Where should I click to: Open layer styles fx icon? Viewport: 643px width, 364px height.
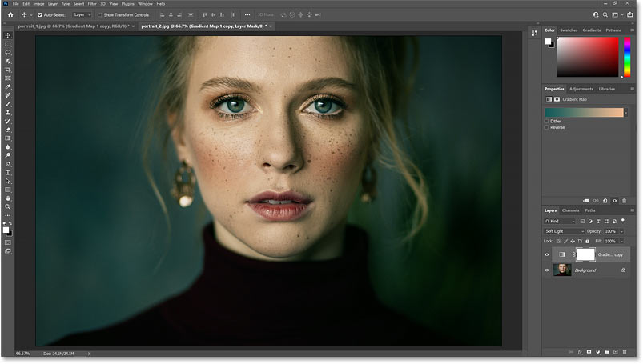click(x=580, y=352)
